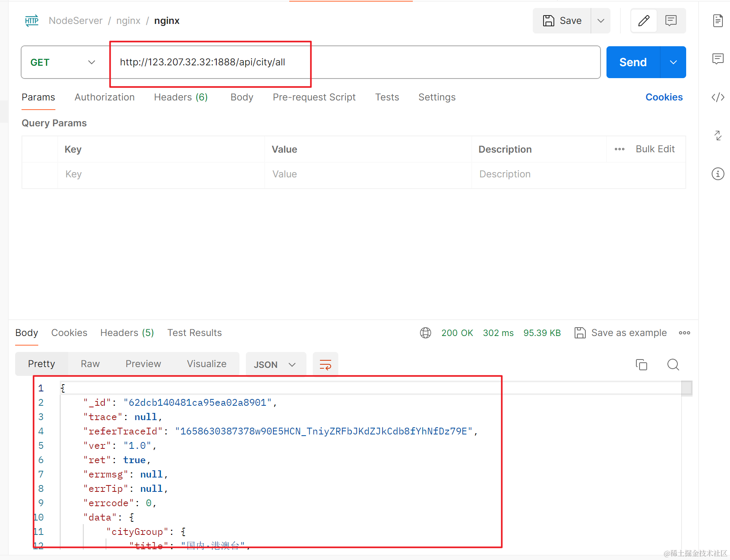
Task: Open the comment mode icon near Save
Action: click(671, 21)
